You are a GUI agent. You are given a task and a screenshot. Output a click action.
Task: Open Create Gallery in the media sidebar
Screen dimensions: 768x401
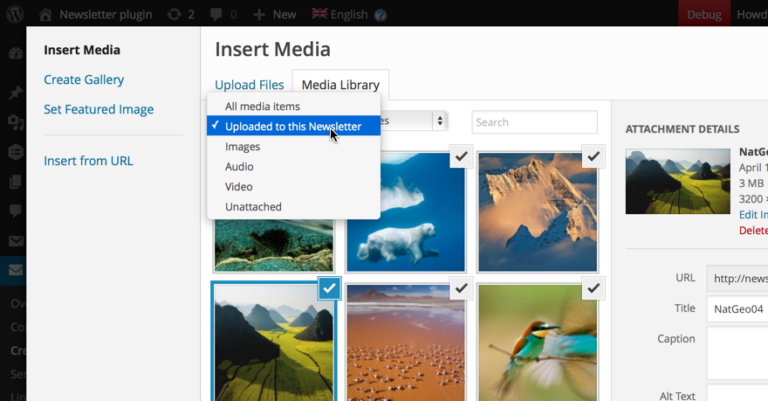(x=84, y=79)
